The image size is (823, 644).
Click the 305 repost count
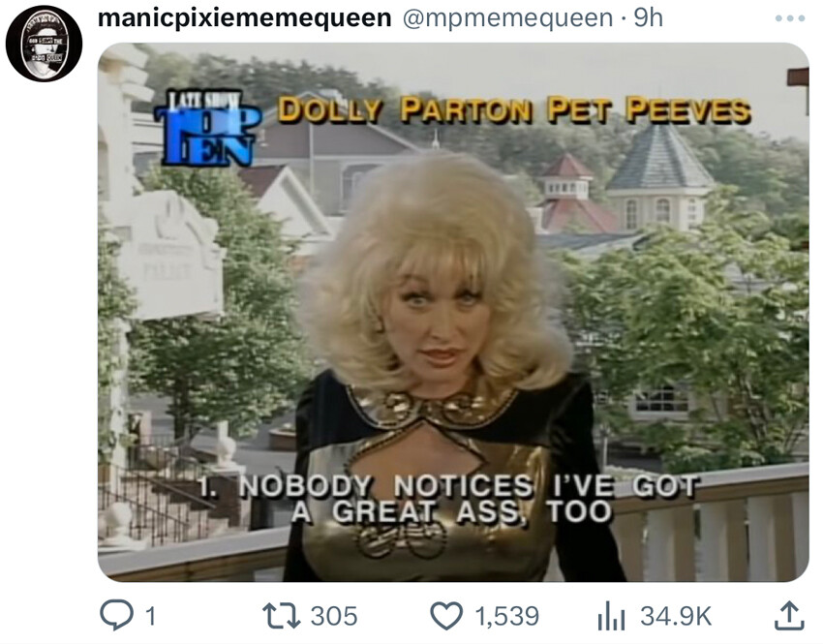[x=334, y=616]
